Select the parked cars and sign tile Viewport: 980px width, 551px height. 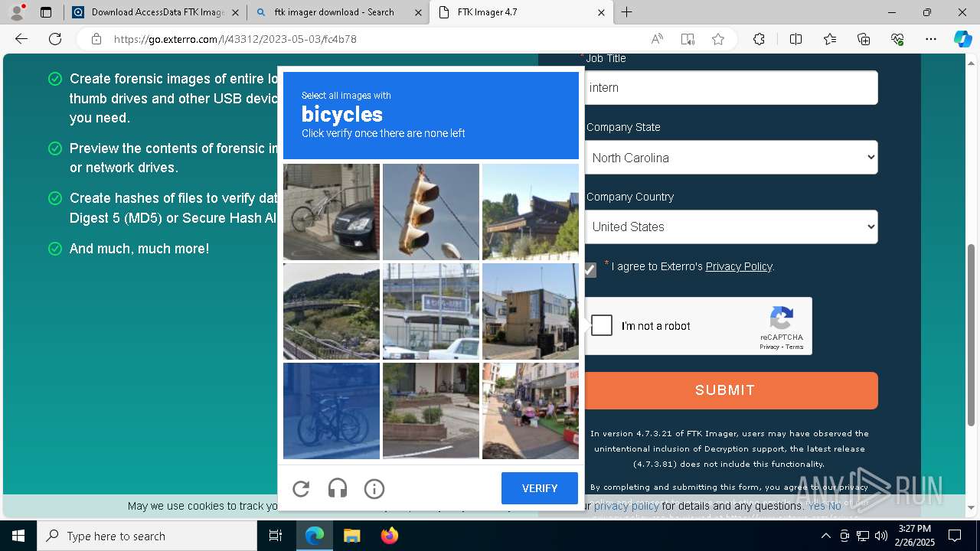tap(431, 311)
